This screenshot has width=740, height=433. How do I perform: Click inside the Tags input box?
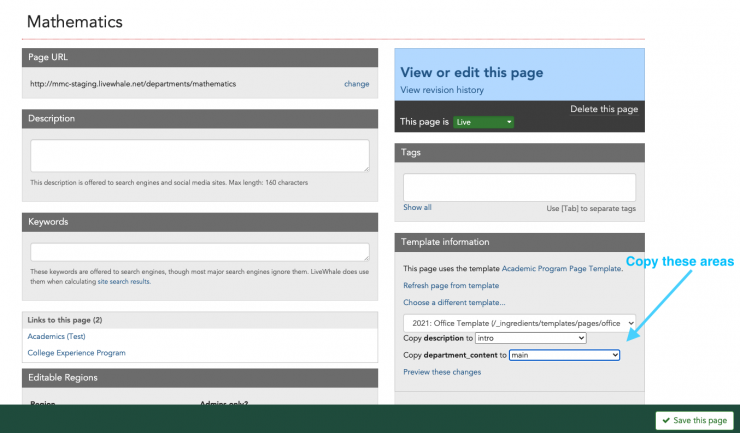pos(519,187)
